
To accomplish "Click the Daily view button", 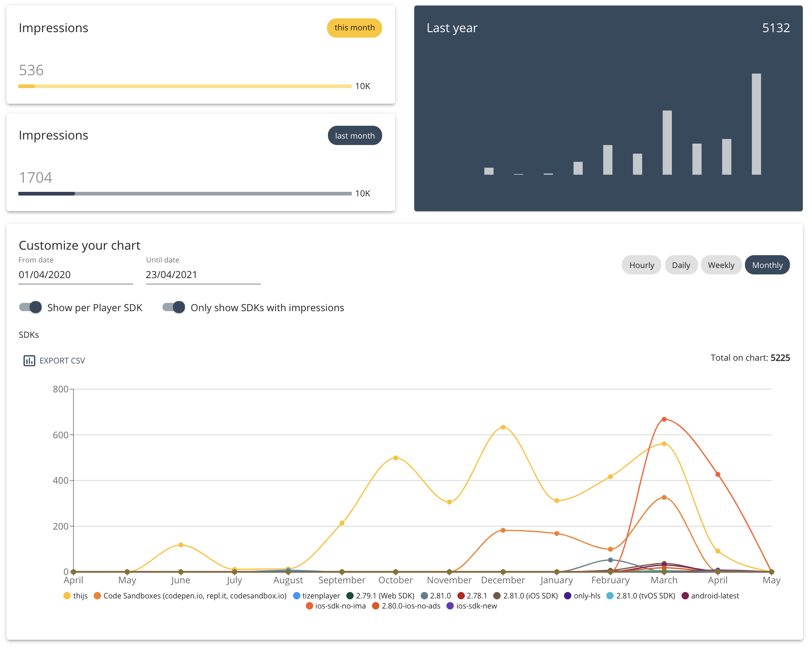I will [x=681, y=265].
